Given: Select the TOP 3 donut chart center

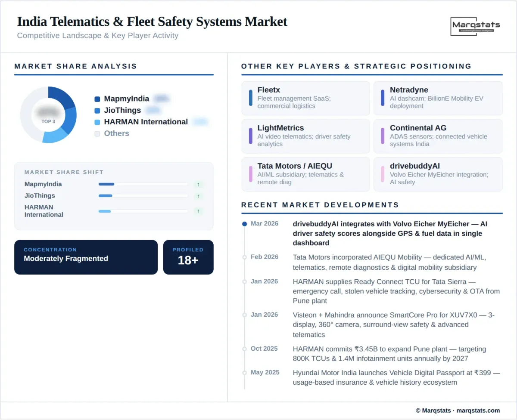Looking at the screenshot, I should click(48, 115).
